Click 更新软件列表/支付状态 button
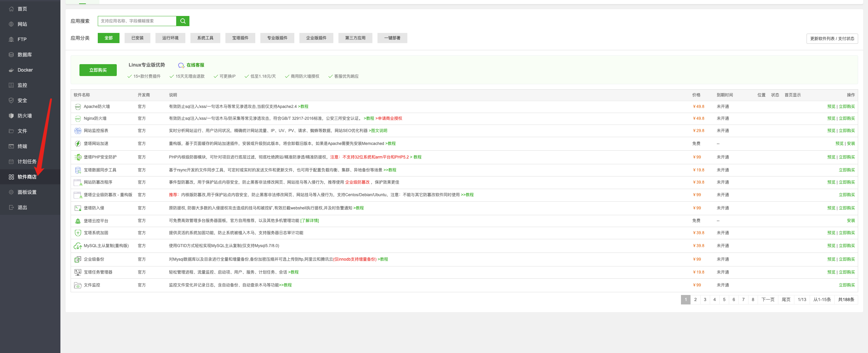This screenshot has height=353, width=868. click(832, 38)
